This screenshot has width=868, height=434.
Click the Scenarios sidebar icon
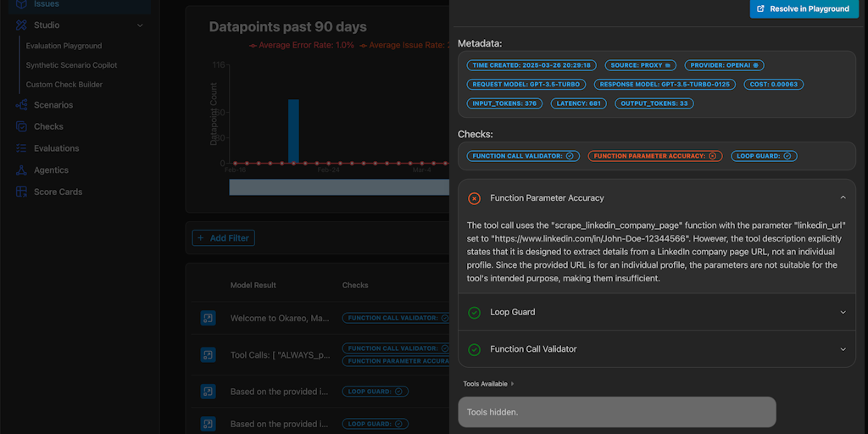[x=21, y=105]
